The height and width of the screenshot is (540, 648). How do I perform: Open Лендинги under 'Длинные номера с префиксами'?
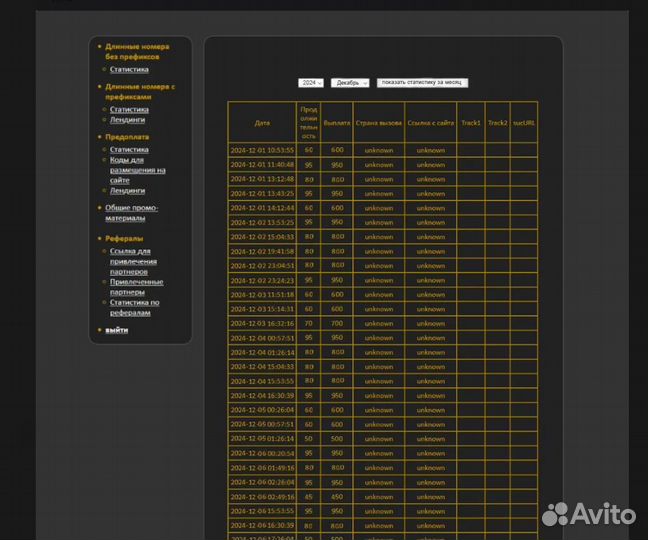pos(127,119)
